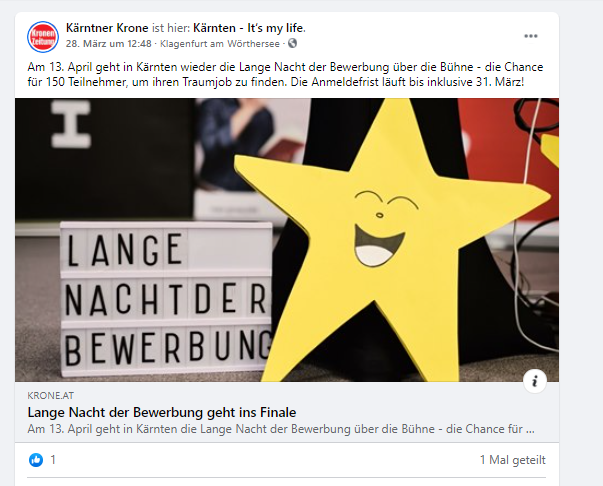Screen dimensions: 603x486
Task: Click the info icon on link preview
Action: 535,381
